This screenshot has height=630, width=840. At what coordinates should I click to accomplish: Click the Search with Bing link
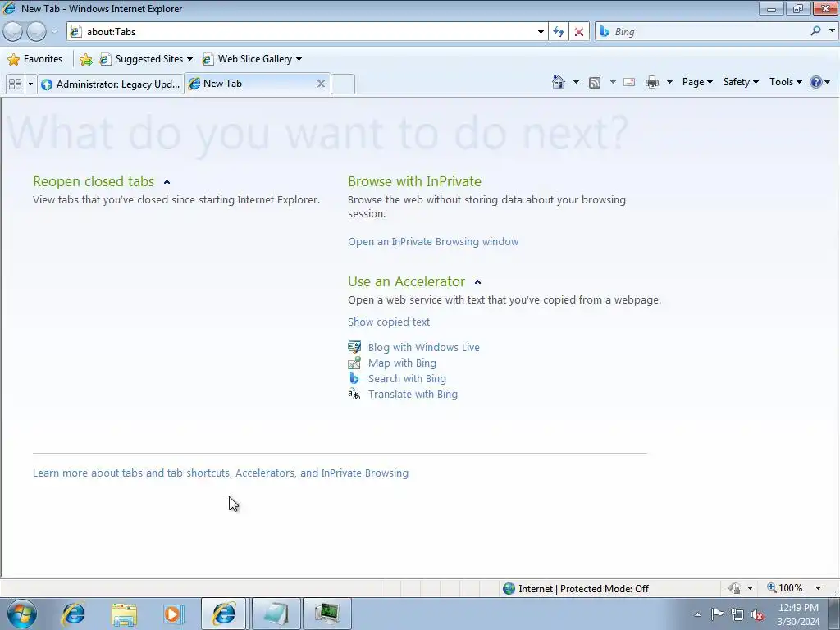[407, 378]
